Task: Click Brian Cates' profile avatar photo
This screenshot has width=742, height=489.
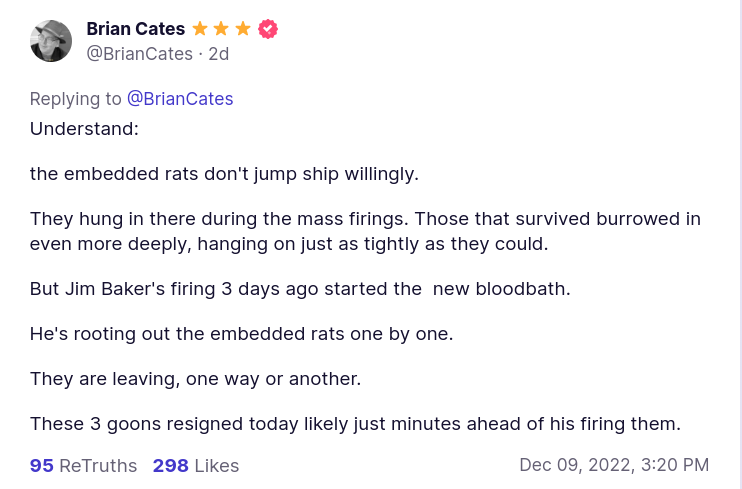Action: (51, 41)
